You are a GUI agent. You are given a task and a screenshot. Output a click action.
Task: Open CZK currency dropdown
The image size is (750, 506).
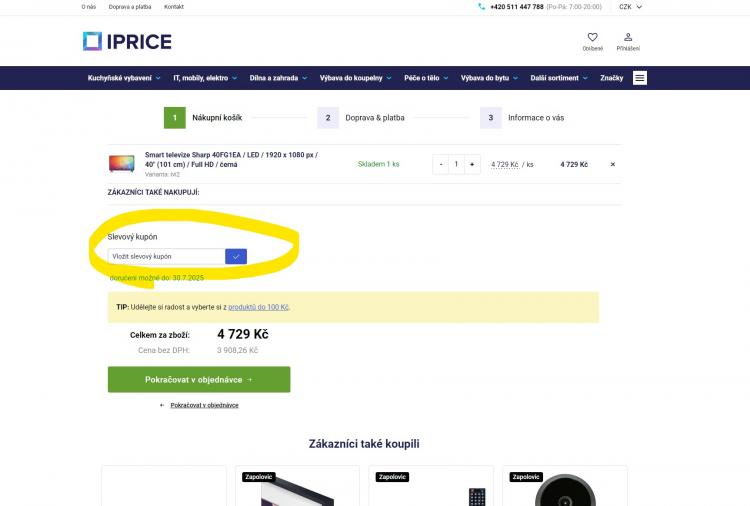pos(630,7)
